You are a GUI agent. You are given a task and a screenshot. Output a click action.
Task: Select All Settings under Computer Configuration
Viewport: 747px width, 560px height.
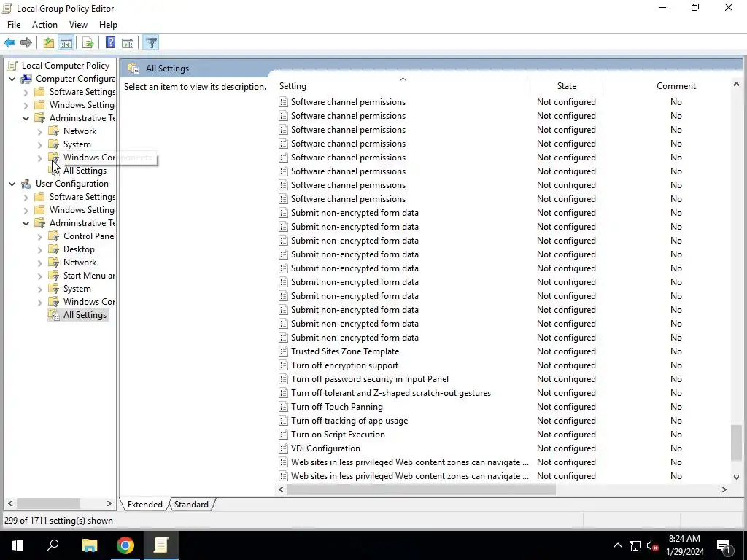85,171
